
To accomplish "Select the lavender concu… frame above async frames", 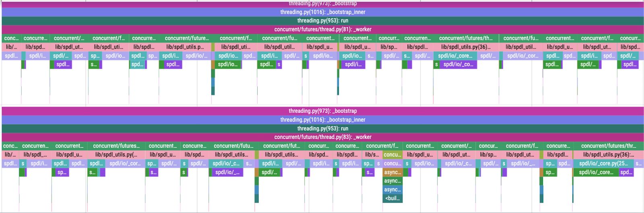I will point(392,164).
